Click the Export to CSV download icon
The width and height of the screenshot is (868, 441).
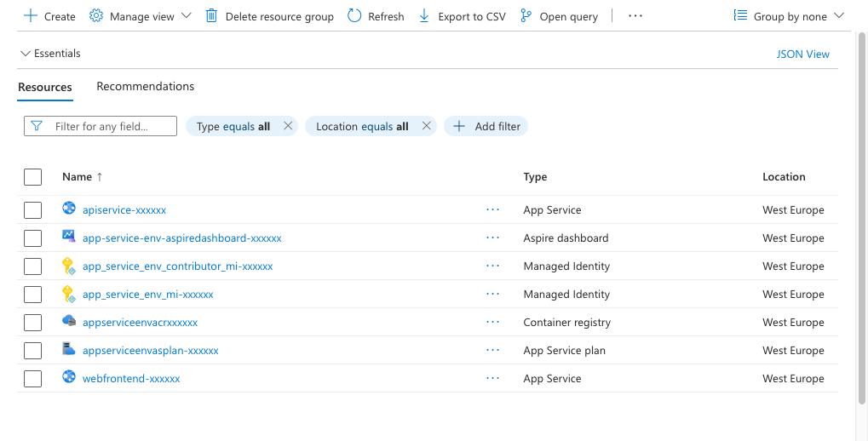[424, 16]
